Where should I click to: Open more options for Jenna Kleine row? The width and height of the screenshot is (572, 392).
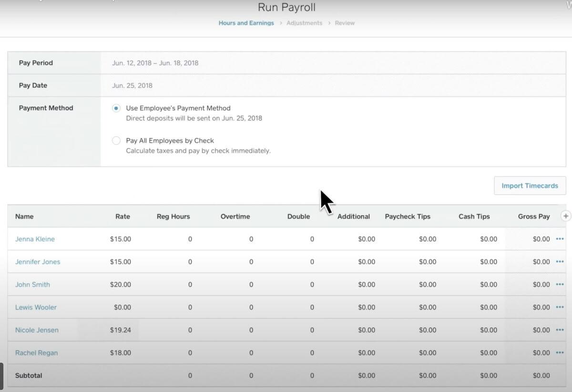point(560,239)
